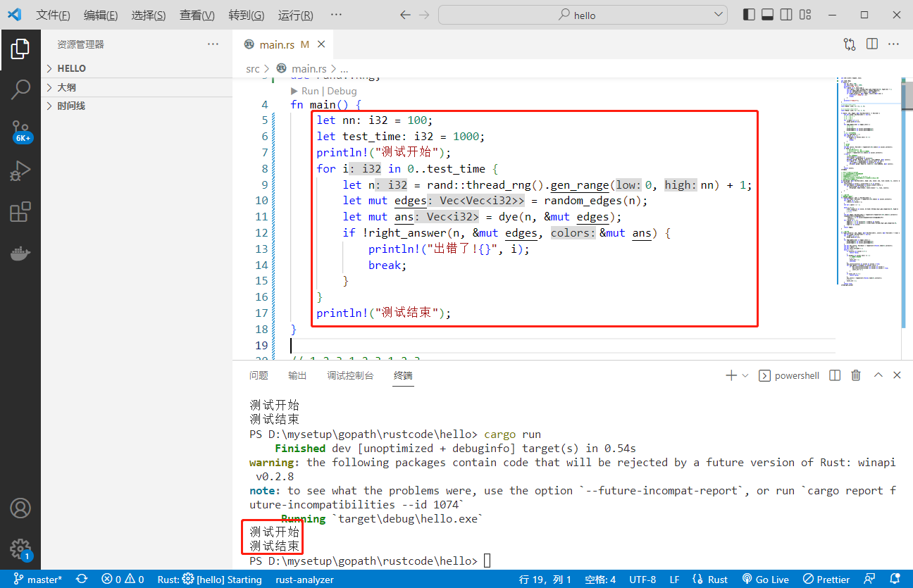
Task: Change end of line sequence LF
Action: pos(674,579)
